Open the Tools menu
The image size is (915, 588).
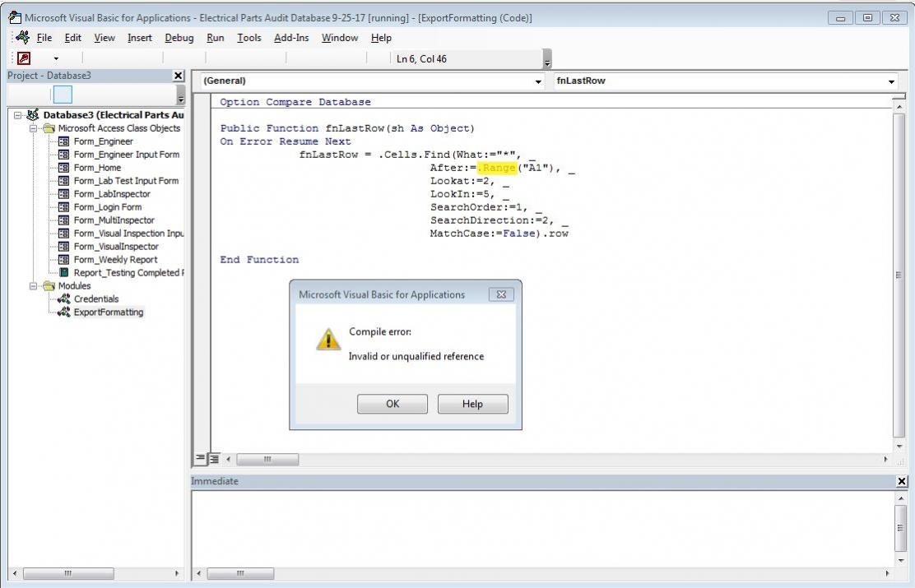tap(249, 38)
